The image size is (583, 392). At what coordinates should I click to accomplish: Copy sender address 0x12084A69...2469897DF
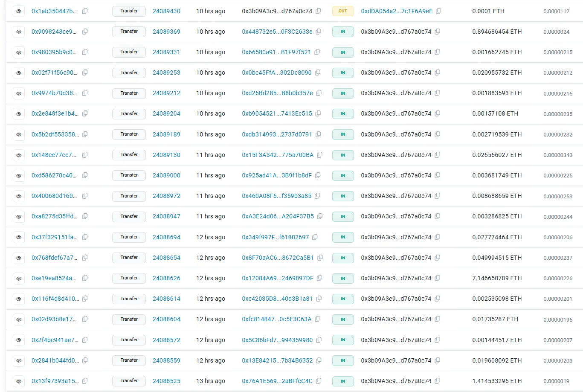coord(319,278)
